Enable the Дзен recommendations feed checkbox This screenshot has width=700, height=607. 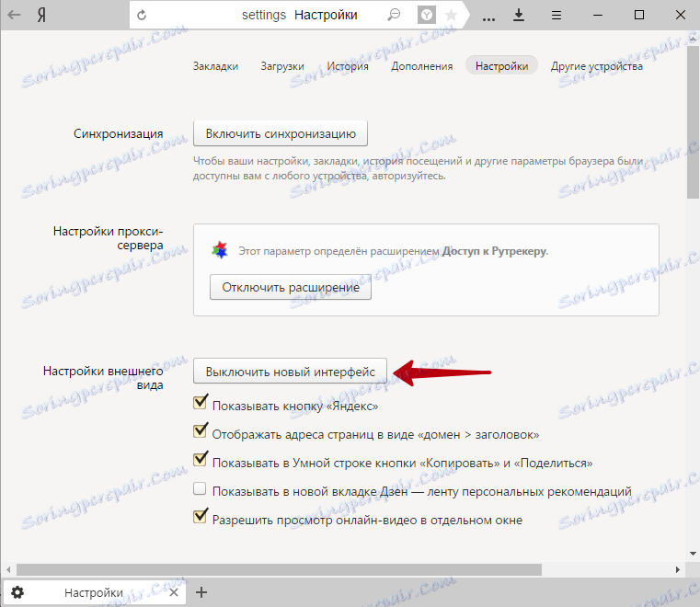pos(200,488)
